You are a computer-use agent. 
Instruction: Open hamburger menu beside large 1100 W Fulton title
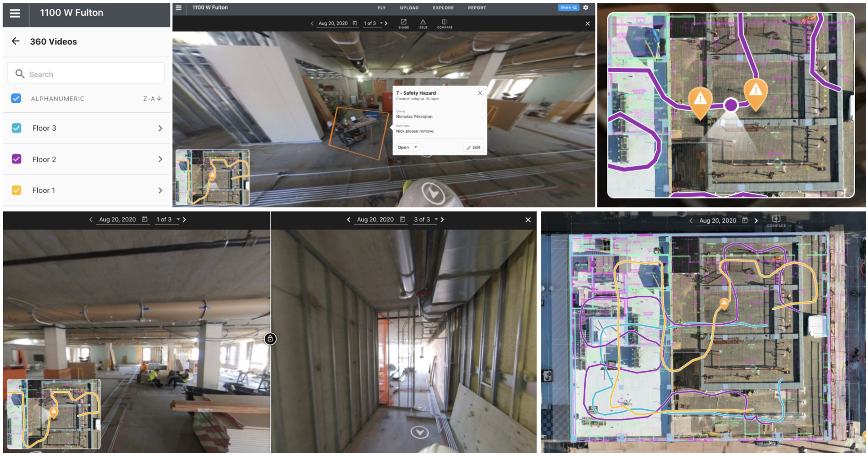click(x=15, y=13)
